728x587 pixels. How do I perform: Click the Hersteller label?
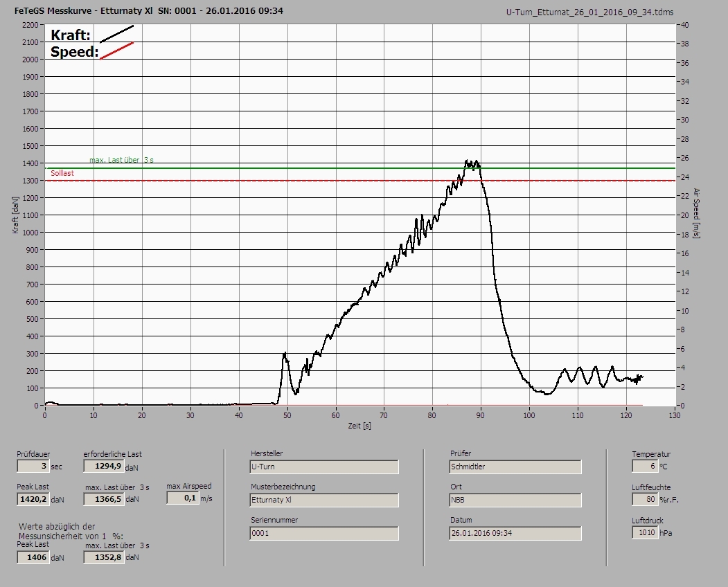(267, 453)
